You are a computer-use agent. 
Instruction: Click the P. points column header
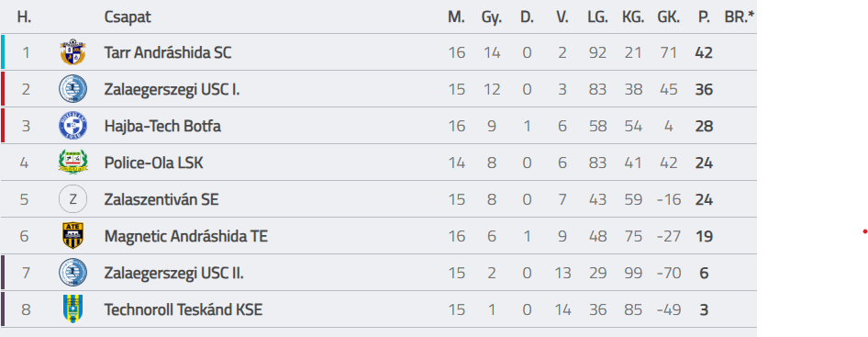704,17
